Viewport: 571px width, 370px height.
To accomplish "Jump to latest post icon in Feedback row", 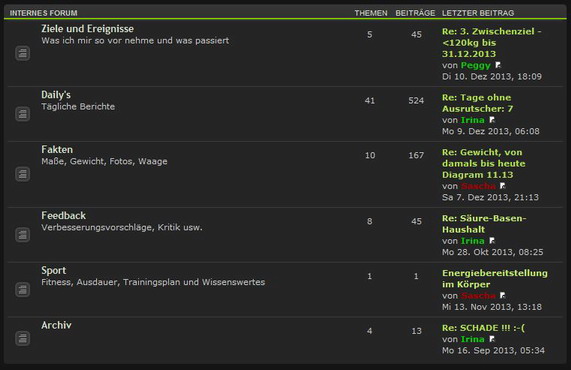I will coord(492,241).
